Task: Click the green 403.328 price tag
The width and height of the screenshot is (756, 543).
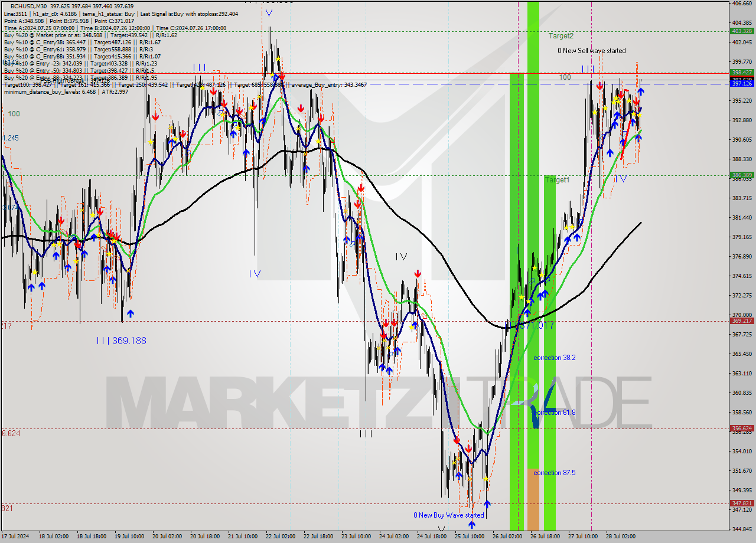Action: (742, 31)
